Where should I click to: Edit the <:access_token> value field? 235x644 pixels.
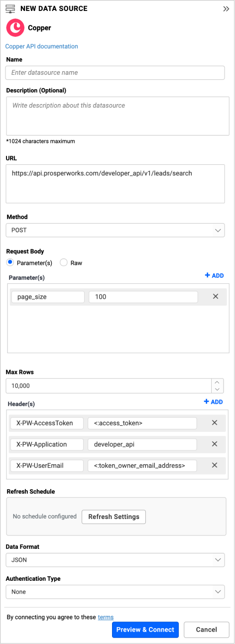(142, 423)
